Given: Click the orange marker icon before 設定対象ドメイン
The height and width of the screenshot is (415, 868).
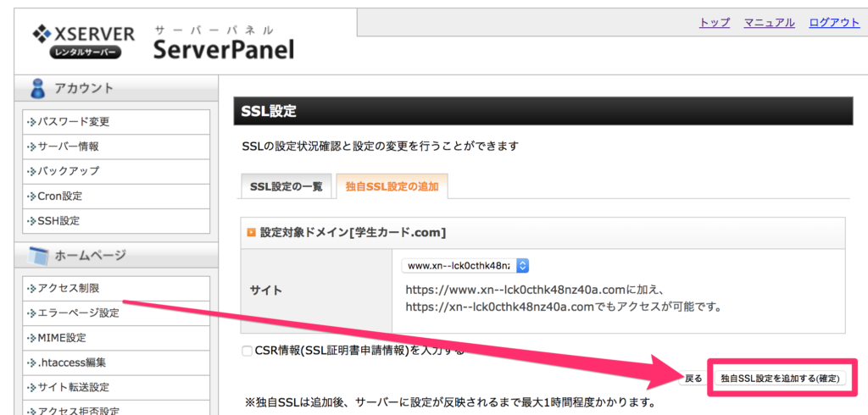Looking at the screenshot, I should coord(251,233).
